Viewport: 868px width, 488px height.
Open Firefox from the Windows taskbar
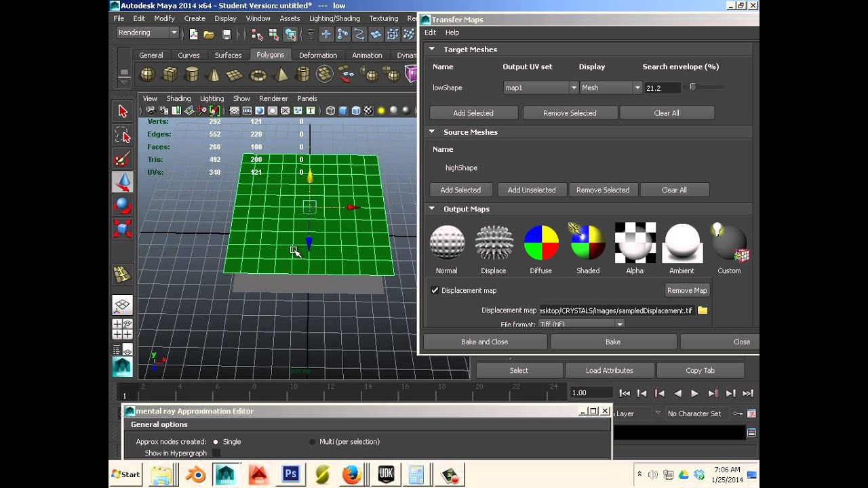click(x=351, y=474)
